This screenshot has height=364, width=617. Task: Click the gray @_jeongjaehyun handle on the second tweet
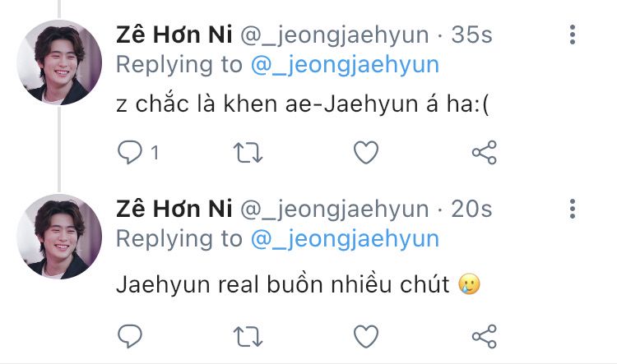coord(335,210)
